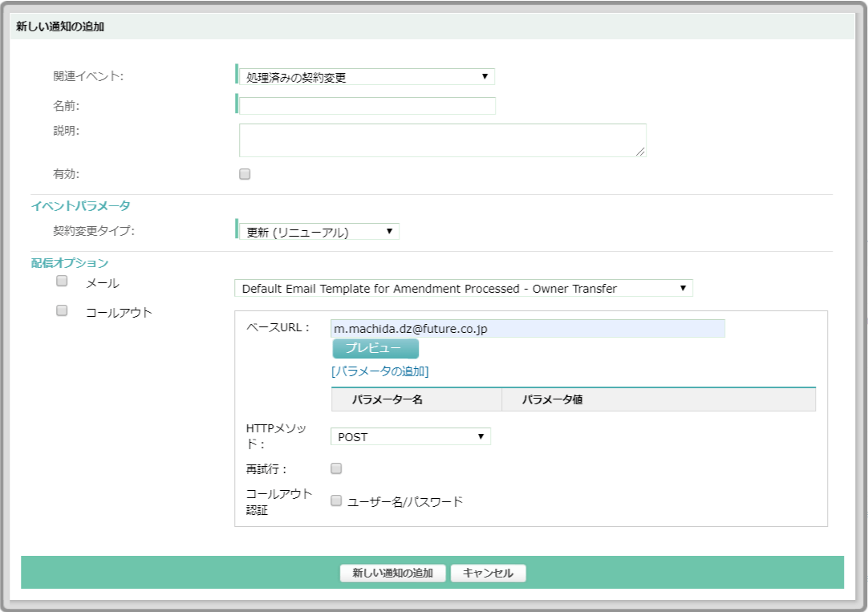Click the 名前 input field

(x=367, y=106)
